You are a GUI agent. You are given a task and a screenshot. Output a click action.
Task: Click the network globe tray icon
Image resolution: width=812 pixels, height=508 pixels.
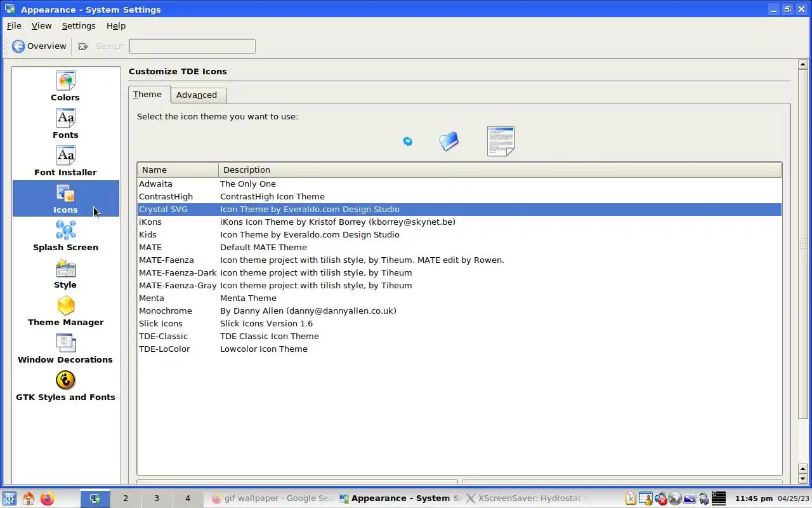point(675,498)
